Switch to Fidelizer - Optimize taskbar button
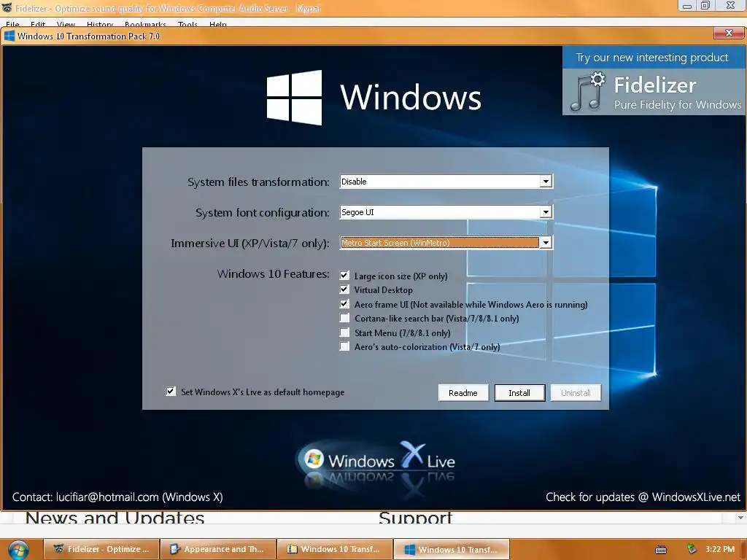The width and height of the screenshot is (747, 560). 101,549
